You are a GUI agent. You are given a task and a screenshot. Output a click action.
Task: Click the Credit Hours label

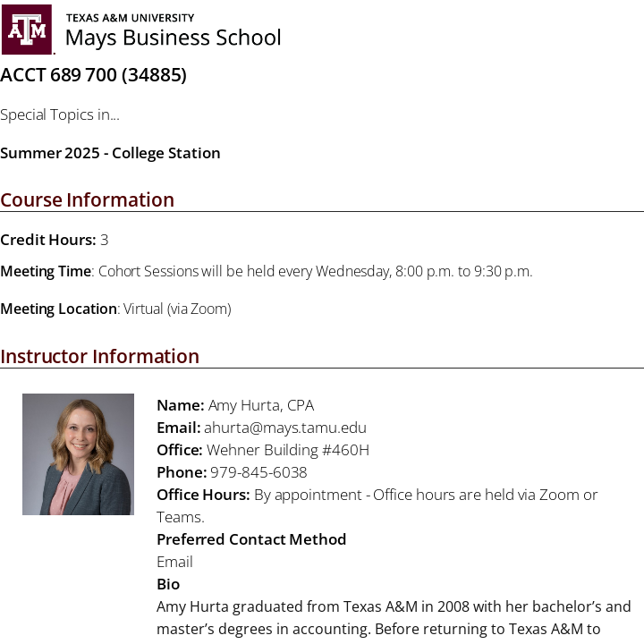click(48, 240)
